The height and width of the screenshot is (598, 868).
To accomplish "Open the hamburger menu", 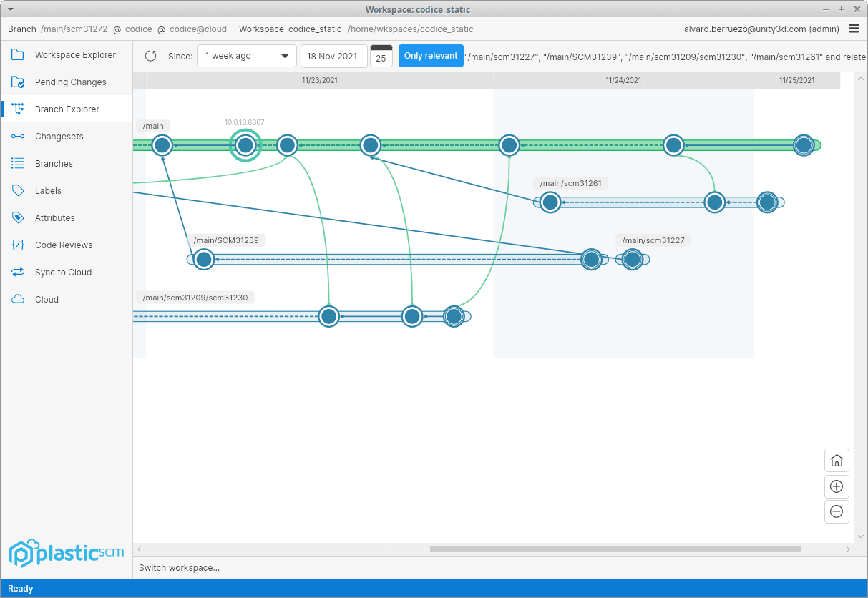I will coord(854,29).
